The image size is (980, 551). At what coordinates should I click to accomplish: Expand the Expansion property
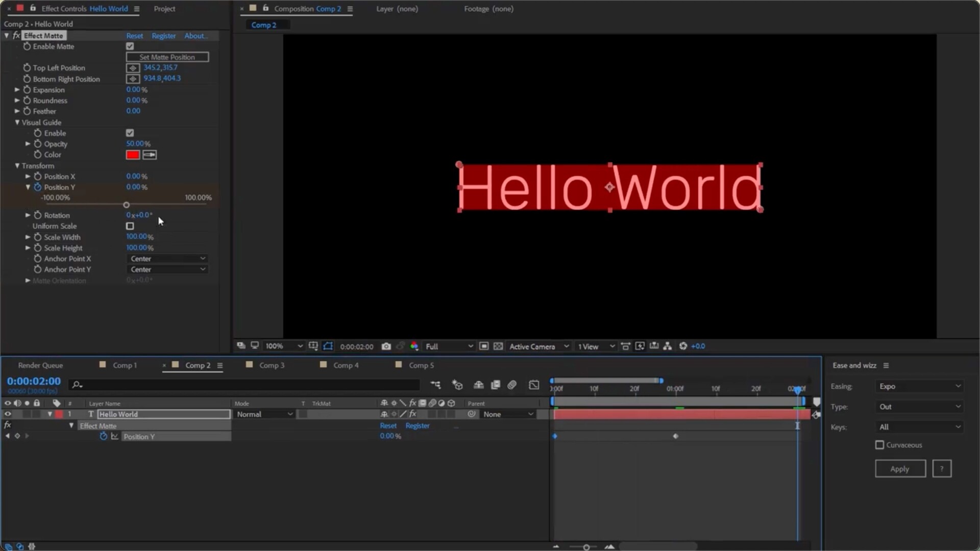click(17, 90)
